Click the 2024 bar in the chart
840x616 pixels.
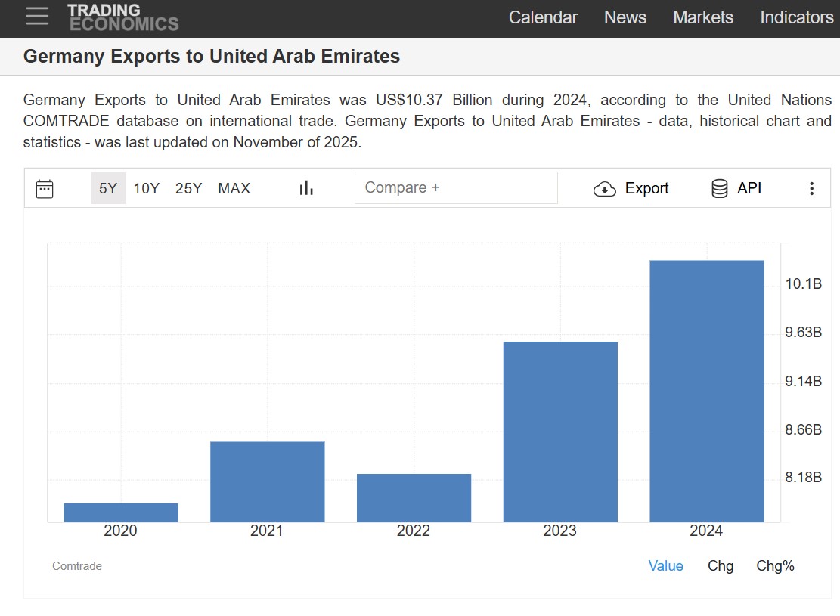tap(707, 391)
